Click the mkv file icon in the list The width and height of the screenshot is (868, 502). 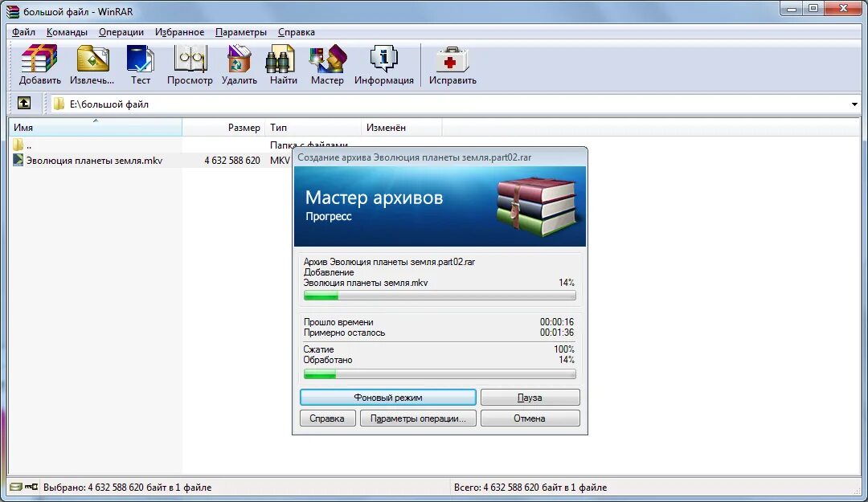[18, 161]
